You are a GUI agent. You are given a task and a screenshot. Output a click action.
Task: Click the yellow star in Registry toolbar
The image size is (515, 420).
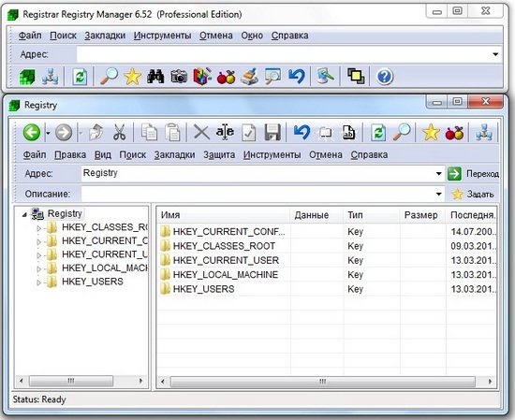431,133
